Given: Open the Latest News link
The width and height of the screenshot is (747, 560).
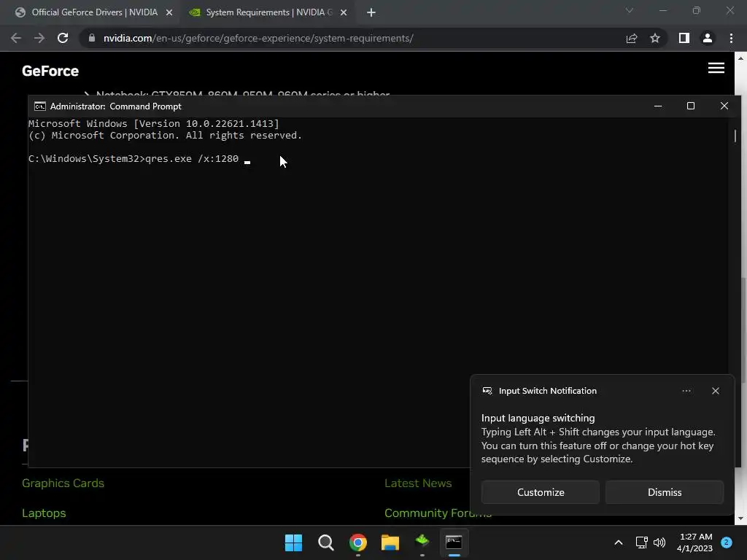Looking at the screenshot, I should tap(418, 483).
